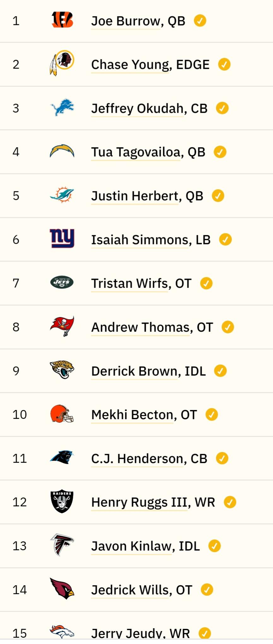Click the Las Vegas Raiders logo
The height and width of the screenshot is (644, 273).
62,502
